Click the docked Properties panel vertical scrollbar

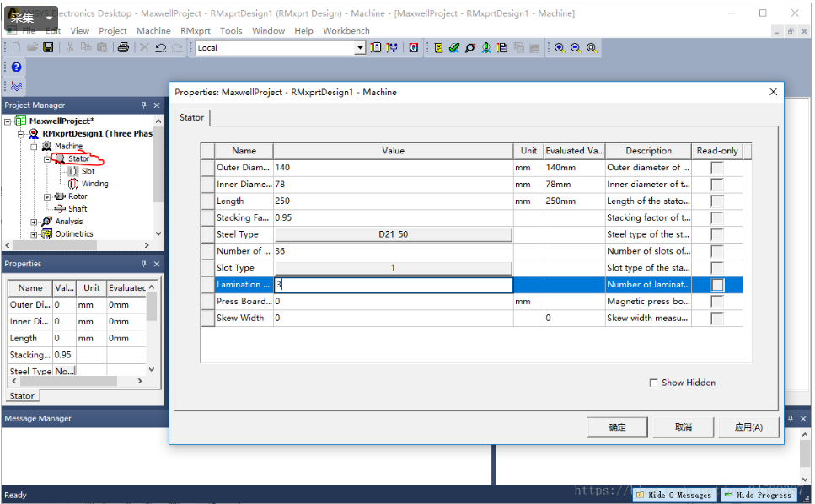pos(152,329)
